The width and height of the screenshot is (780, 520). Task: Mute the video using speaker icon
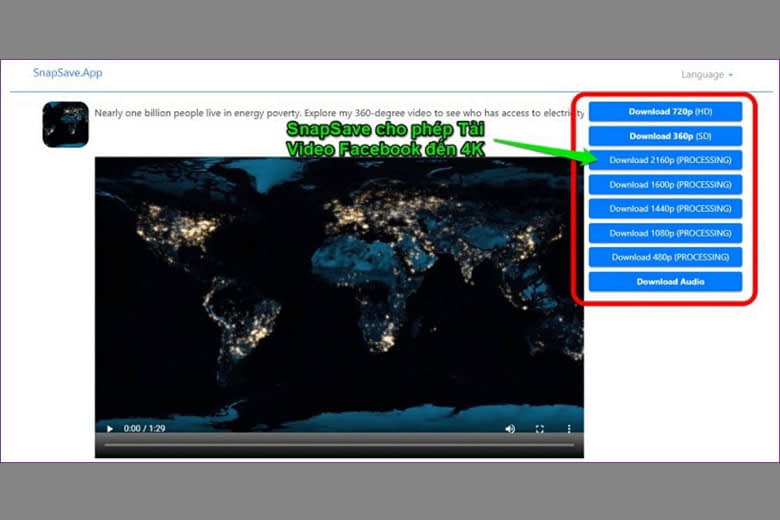[510, 428]
